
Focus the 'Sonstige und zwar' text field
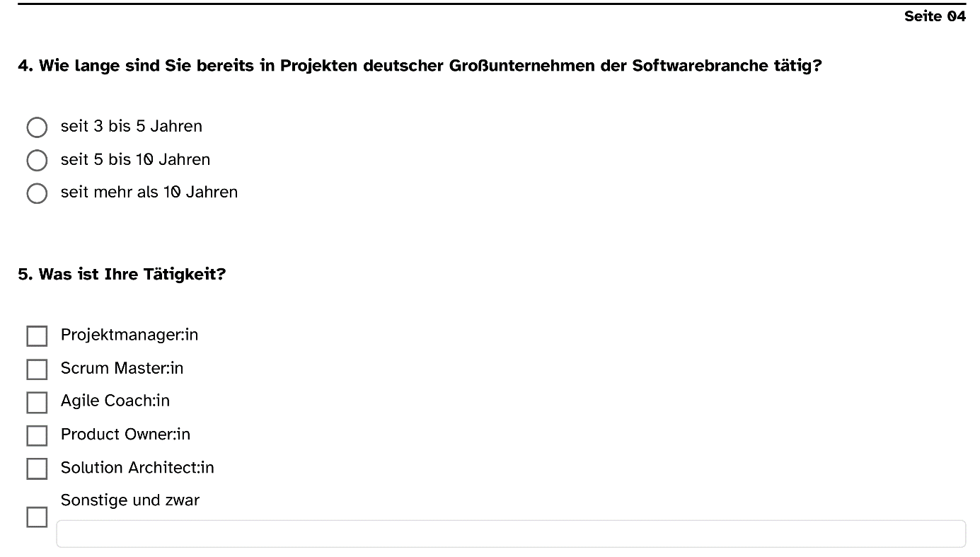pyautogui.click(x=511, y=534)
